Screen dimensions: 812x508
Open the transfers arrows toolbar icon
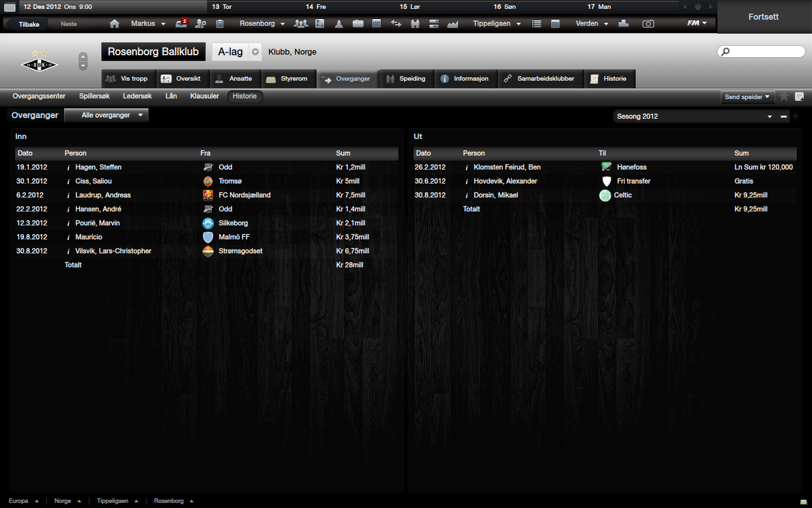click(x=396, y=23)
